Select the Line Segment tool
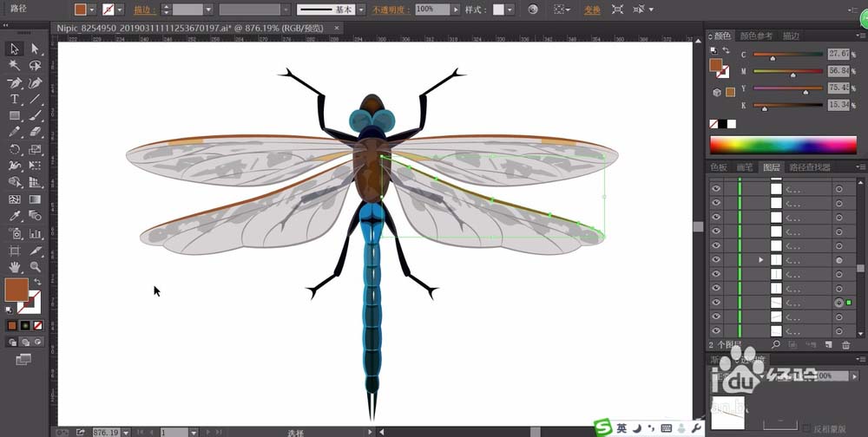The image size is (868, 437). pyautogui.click(x=35, y=100)
